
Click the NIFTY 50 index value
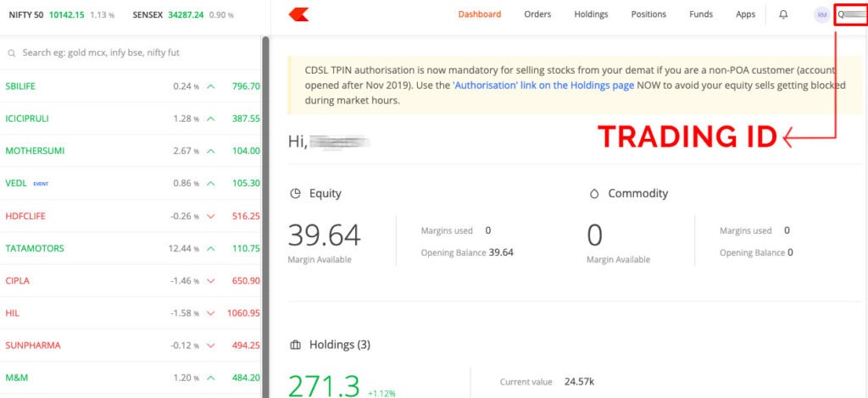[x=66, y=15]
